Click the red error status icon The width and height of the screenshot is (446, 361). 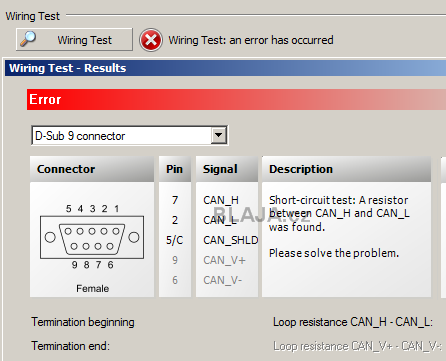click(x=151, y=40)
